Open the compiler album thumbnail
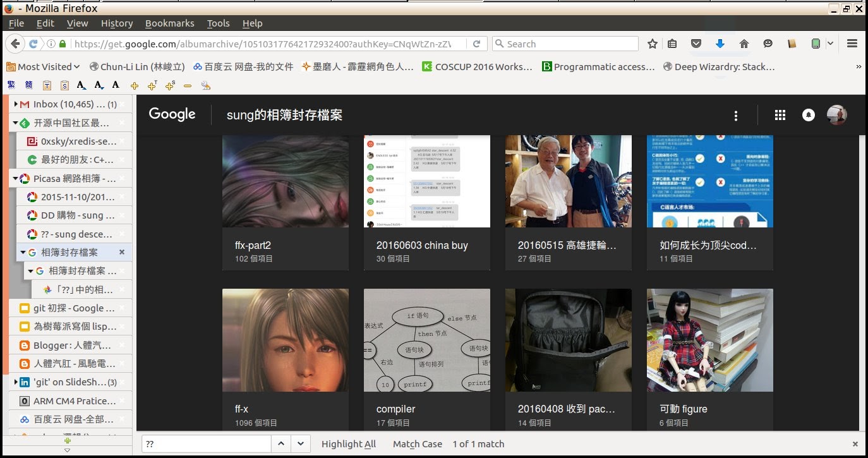Viewport: 868px width, 458px height. (x=427, y=340)
